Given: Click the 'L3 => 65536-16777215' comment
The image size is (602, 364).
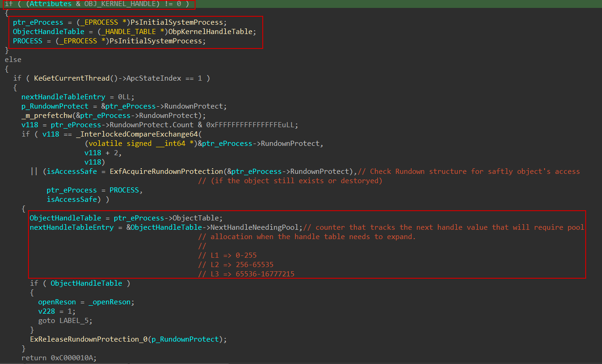Looking at the screenshot, I should pyautogui.click(x=246, y=274).
